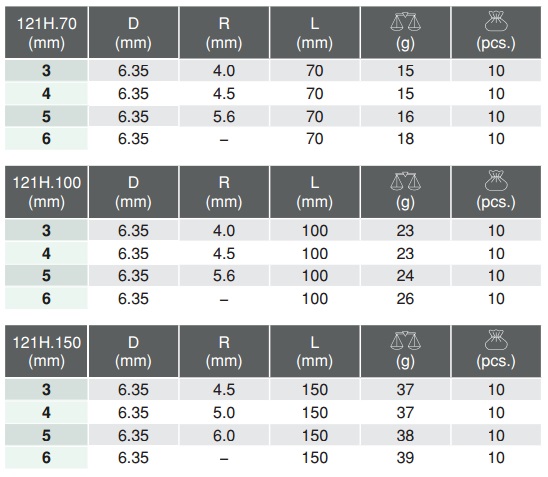Click the weight scale icon in 121H.150 table
The height and width of the screenshot is (477, 548).
(x=405, y=341)
